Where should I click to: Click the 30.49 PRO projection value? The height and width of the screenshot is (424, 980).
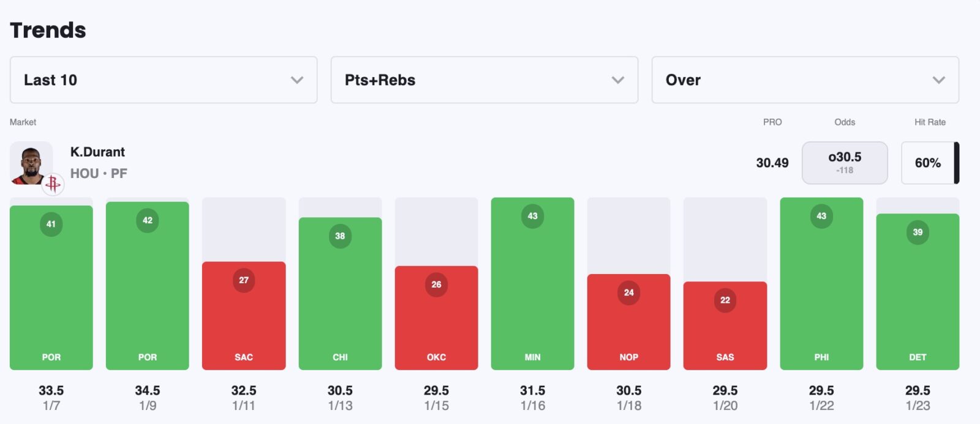click(772, 163)
